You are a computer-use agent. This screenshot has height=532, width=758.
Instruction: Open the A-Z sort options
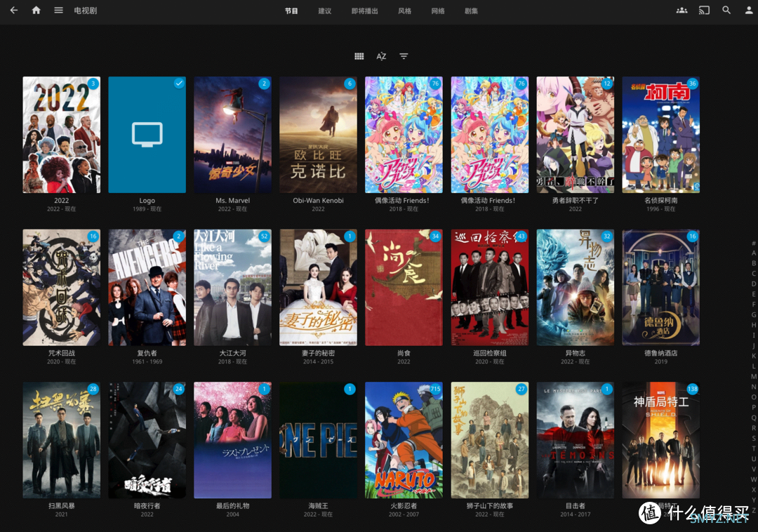coord(381,56)
